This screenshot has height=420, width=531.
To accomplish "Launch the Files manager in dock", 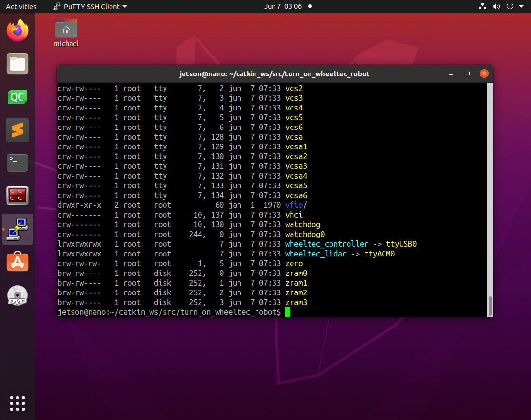I will click(x=18, y=64).
